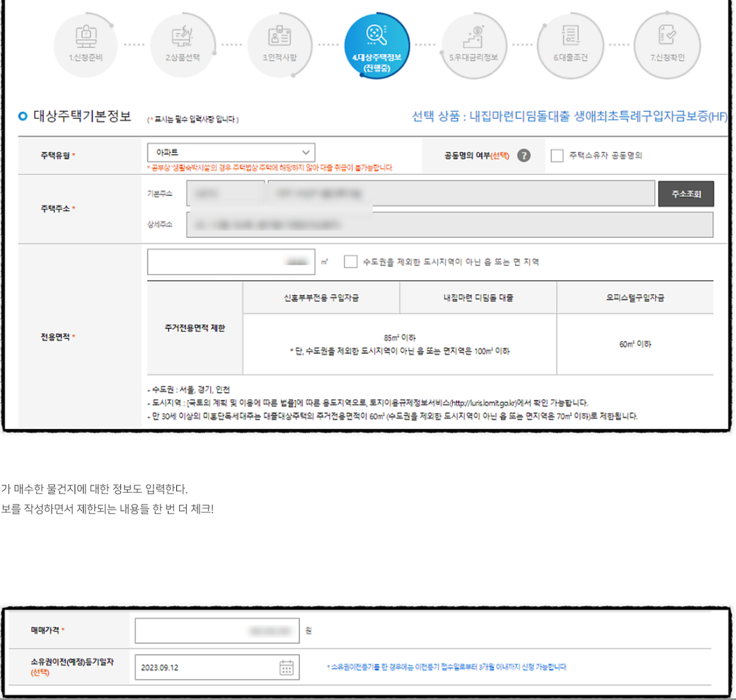
Task: Toggle the 수도권 제외 읍 또는 면 지역 checkbox
Action: (x=350, y=262)
